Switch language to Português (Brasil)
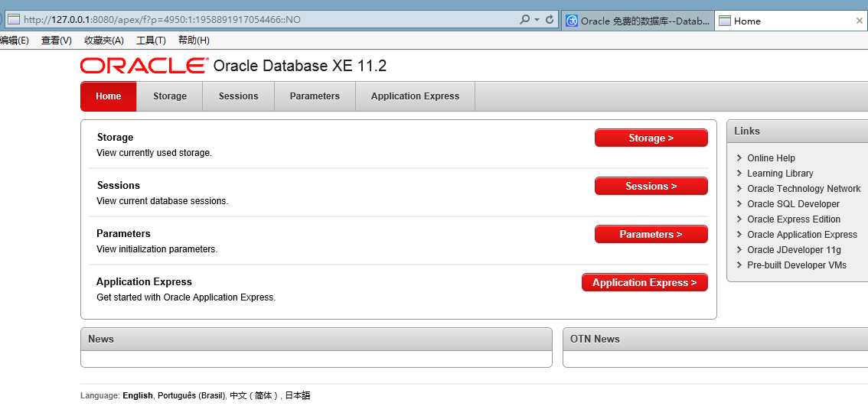The width and height of the screenshot is (868, 419). pyautogui.click(x=191, y=396)
